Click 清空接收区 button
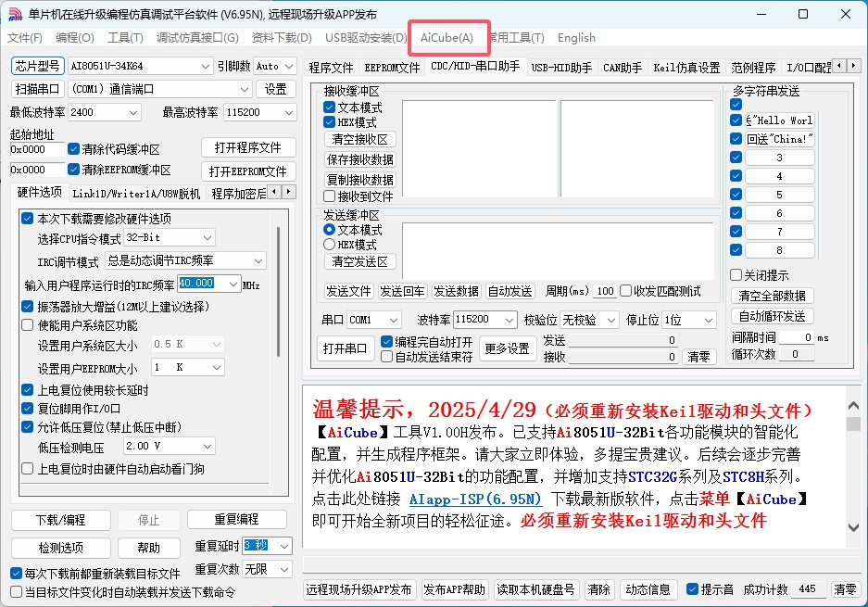868x607 pixels. click(x=359, y=139)
